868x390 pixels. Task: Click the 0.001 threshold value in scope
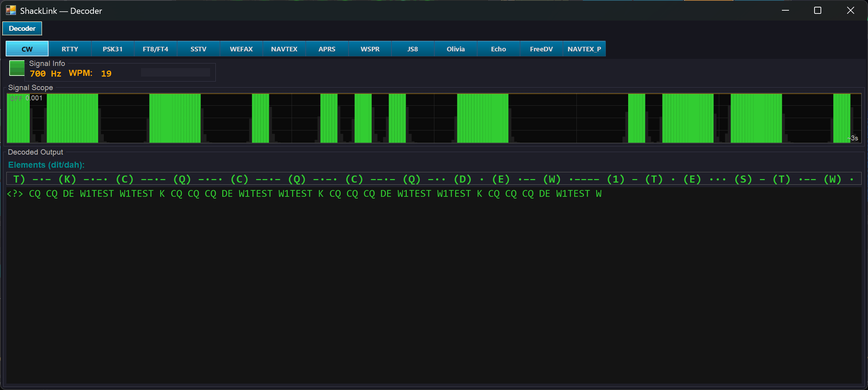coord(34,98)
